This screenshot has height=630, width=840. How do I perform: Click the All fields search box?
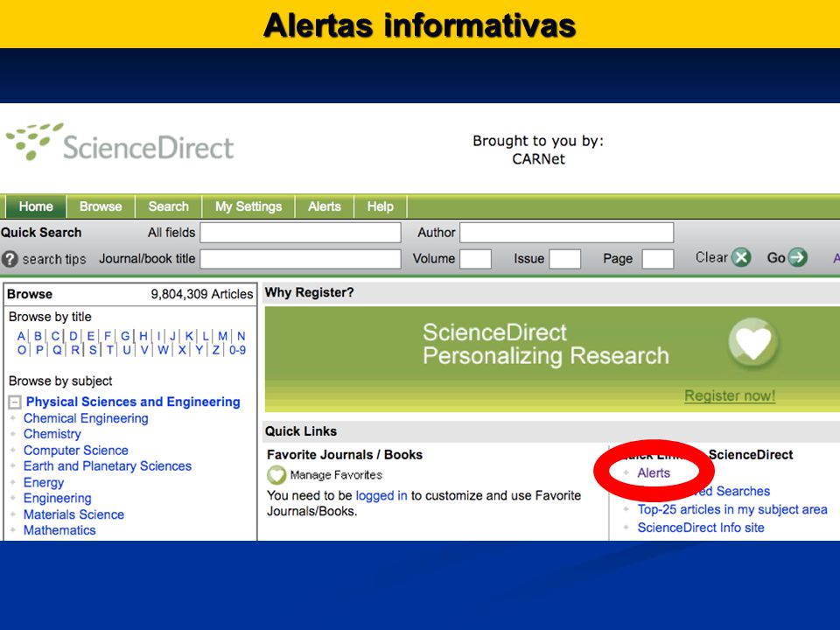click(300, 233)
